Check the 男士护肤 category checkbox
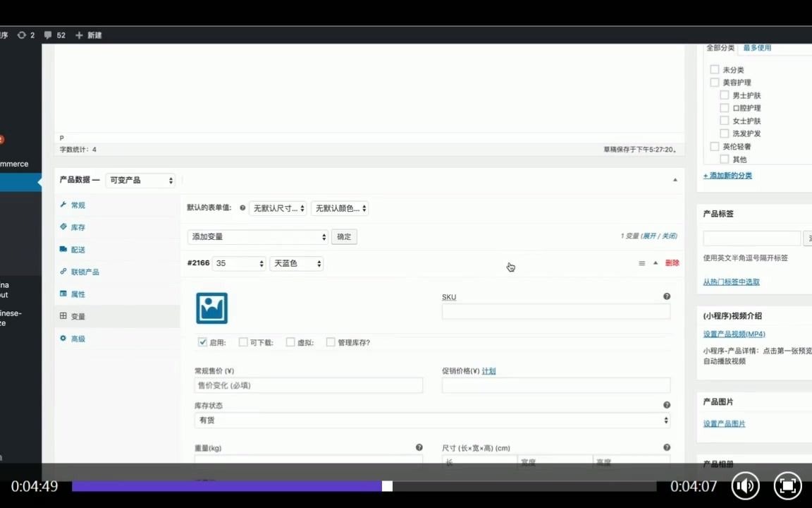This screenshot has height=508, width=812. tap(725, 95)
